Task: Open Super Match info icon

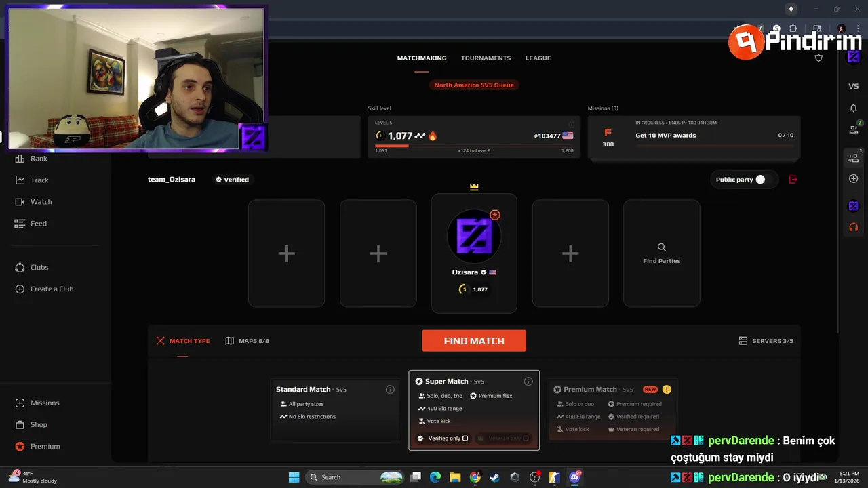Action: (x=528, y=382)
